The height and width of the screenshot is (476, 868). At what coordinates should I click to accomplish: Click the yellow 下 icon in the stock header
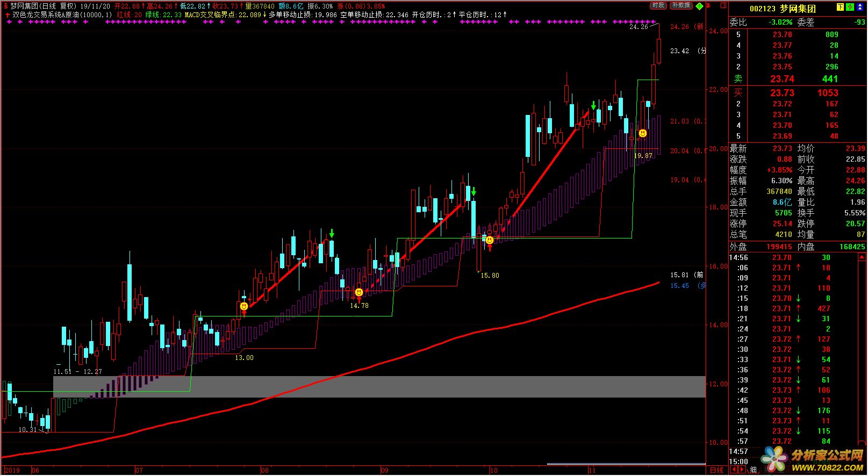[840, 8]
